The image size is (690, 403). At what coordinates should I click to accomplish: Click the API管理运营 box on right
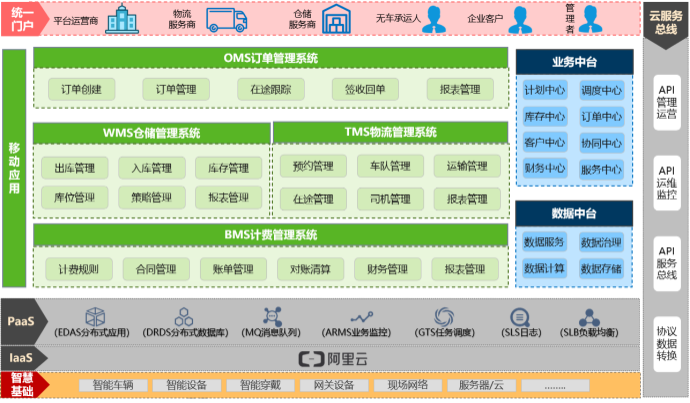666,101
